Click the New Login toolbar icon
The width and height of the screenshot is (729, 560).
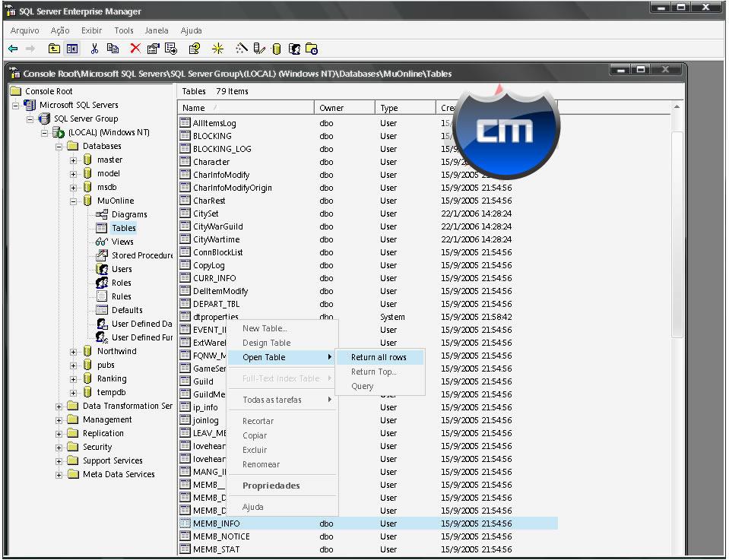294,49
